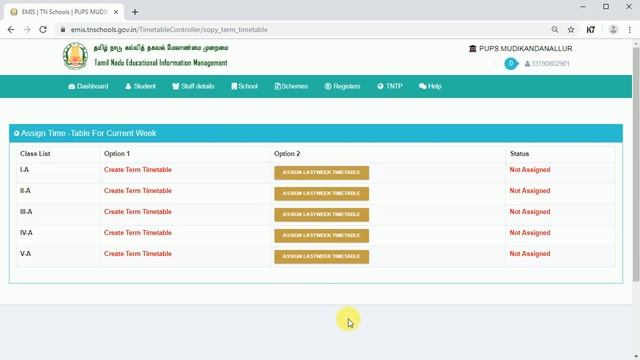Bookmark this page with the star icon
Viewport: 640px width, 360px height.
click(x=571, y=29)
